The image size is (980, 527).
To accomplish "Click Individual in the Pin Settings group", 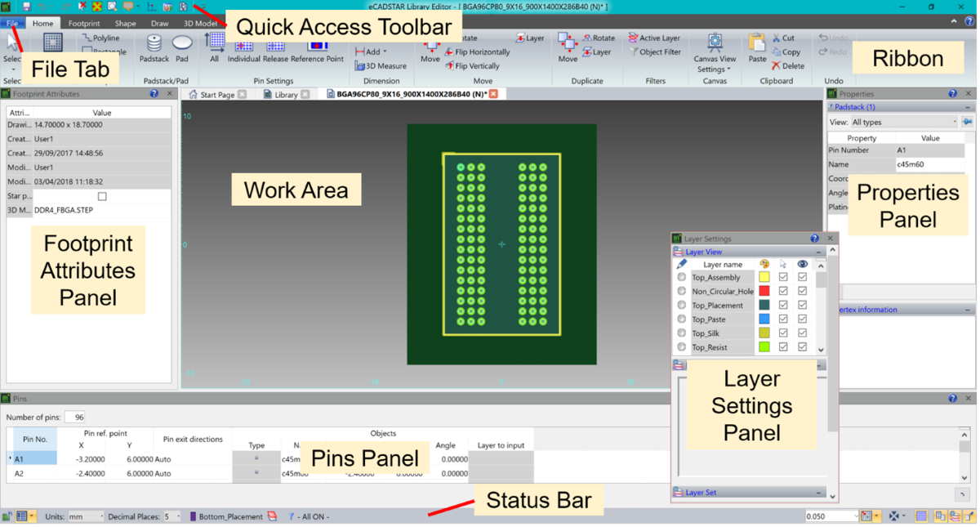I will point(243,51).
